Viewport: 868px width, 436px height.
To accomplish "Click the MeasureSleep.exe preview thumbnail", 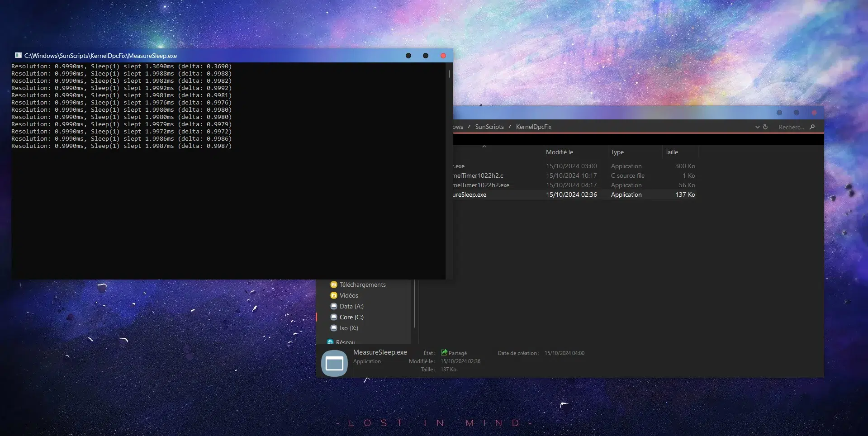I will click(334, 362).
